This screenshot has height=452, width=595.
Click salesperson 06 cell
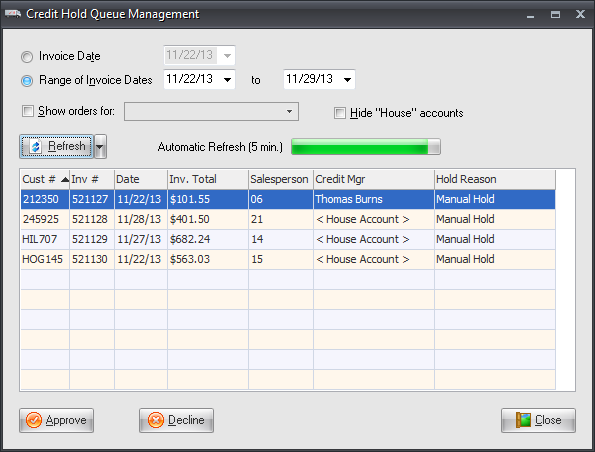coord(281,199)
